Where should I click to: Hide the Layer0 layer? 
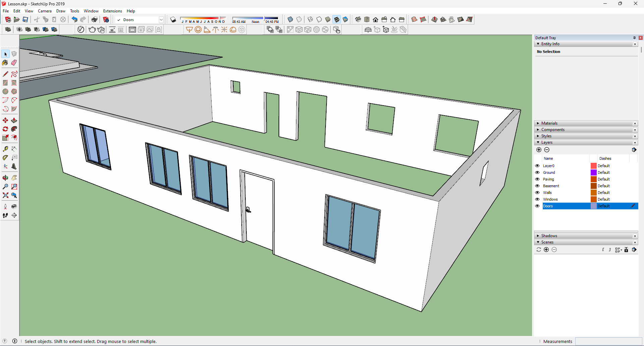537,166
